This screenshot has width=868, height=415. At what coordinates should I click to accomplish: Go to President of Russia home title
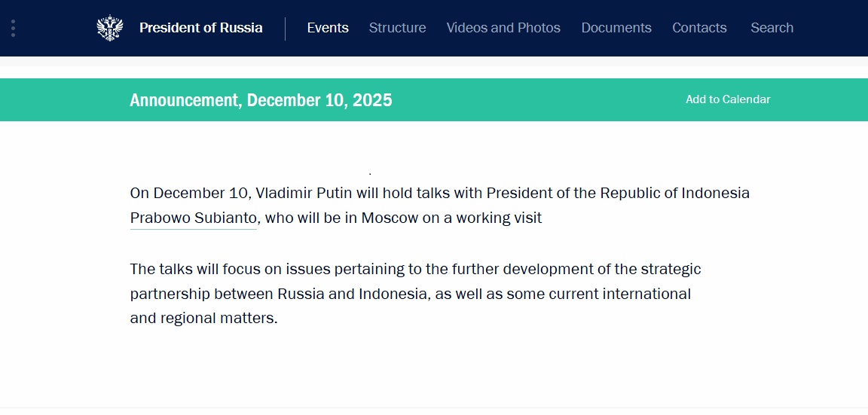coord(200,28)
